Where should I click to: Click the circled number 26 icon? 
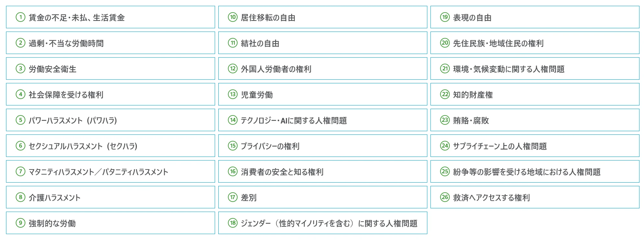(445, 197)
